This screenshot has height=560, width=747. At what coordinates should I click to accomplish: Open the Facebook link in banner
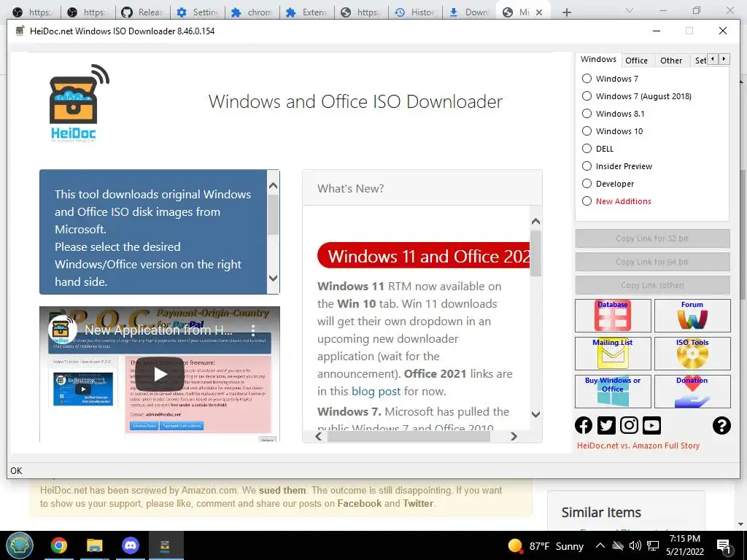(x=359, y=503)
